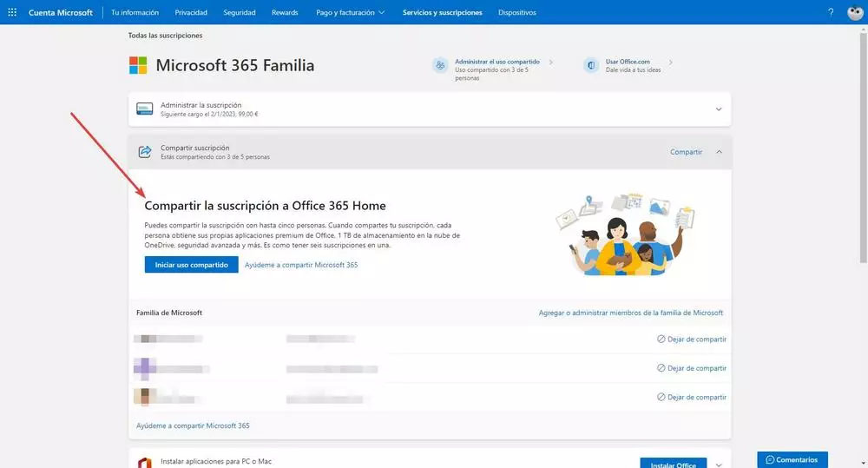Click the Iniciar uso compartido button

click(x=192, y=265)
